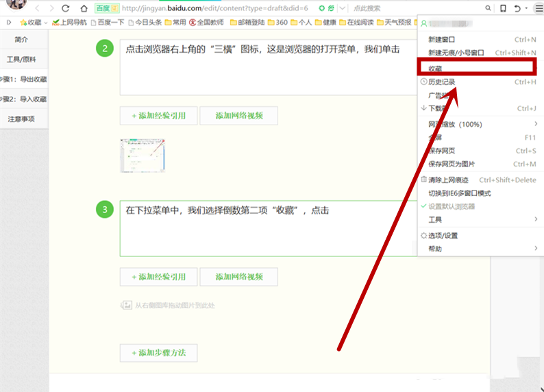Open 全国教师 bookmark
This screenshot has width=544, height=392.
(x=206, y=23)
